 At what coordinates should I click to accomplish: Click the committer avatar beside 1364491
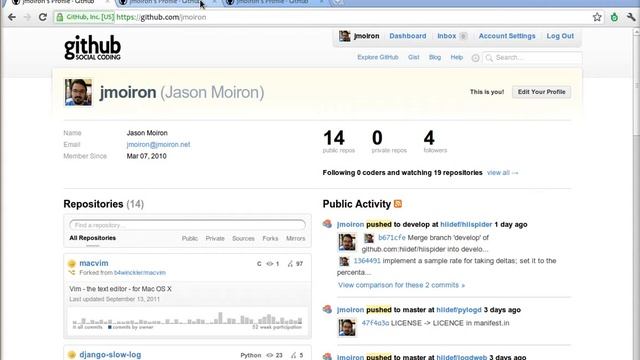click(x=344, y=261)
